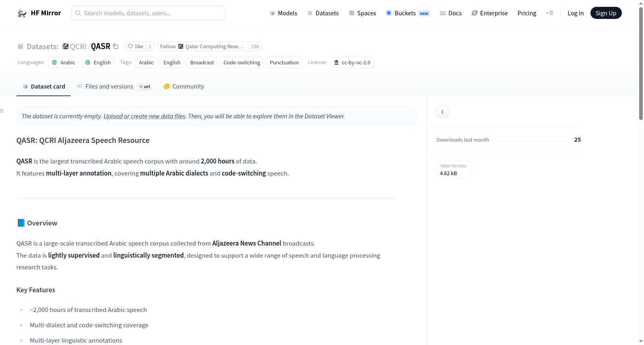Open the cc-by-nc-2.0 license dropdown
This screenshot has width=644, height=345.
(353, 62)
